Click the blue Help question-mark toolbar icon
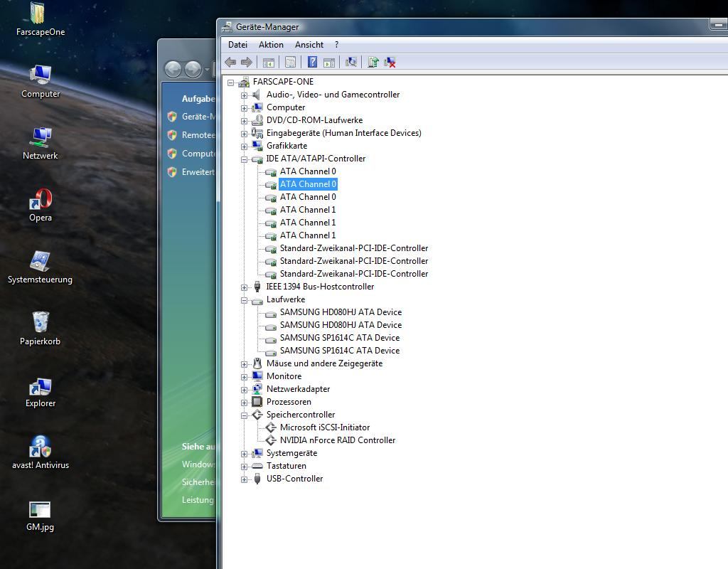 pos(313,62)
